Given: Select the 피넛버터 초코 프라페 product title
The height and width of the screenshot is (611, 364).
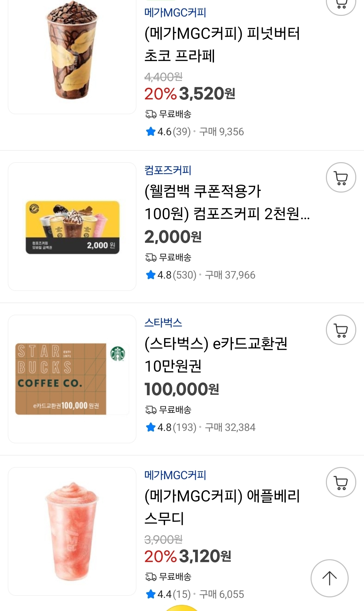Looking at the screenshot, I should [x=222, y=45].
